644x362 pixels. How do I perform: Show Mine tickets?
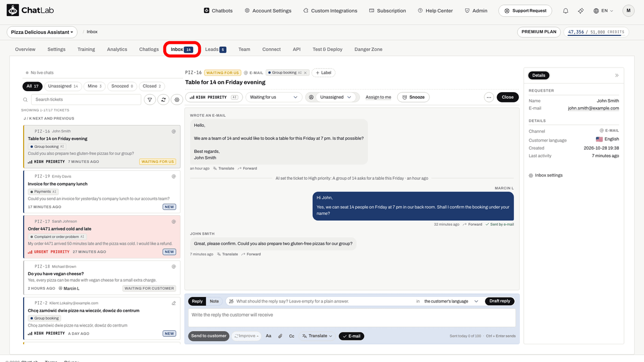(x=95, y=86)
